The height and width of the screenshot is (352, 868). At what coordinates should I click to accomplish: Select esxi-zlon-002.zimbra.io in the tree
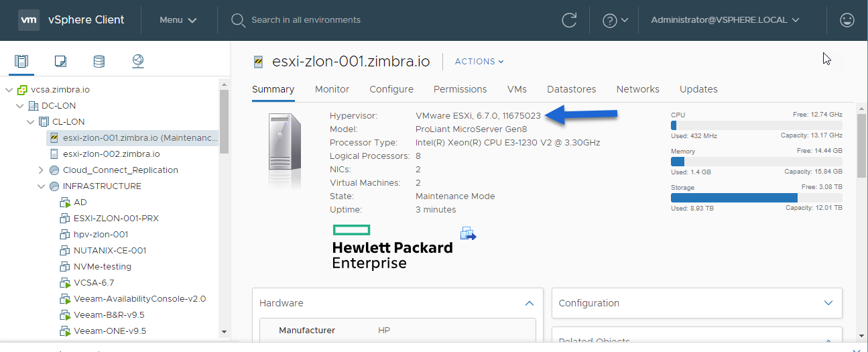(x=111, y=154)
